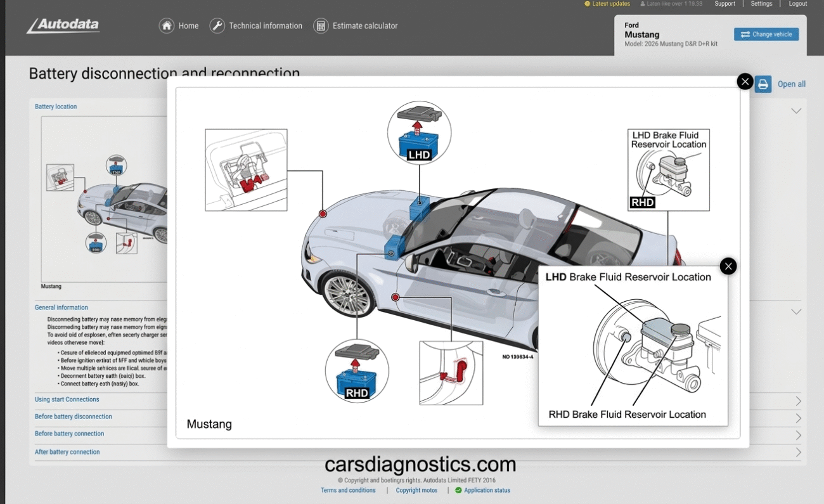The image size is (824, 504).
Task: Click the green Application status check icon
Action: click(458, 490)
